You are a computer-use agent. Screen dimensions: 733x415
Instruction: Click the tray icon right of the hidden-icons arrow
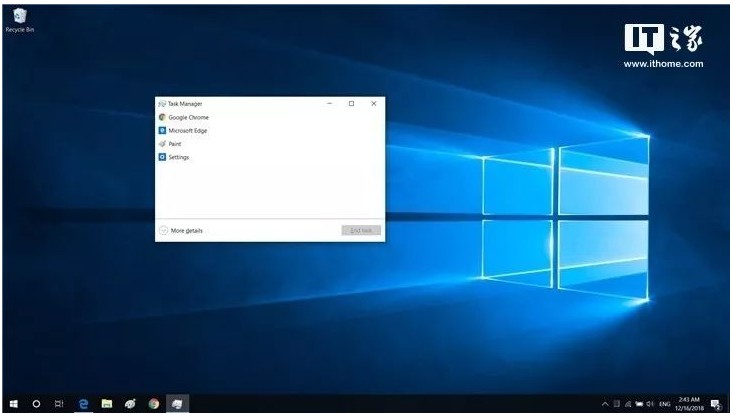point(617,404)
